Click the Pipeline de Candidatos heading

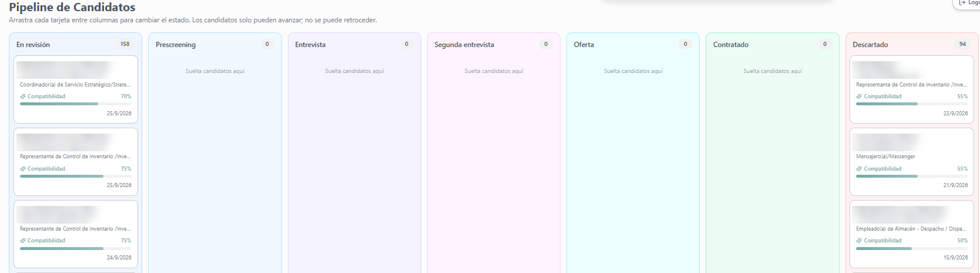coord(72,7)
